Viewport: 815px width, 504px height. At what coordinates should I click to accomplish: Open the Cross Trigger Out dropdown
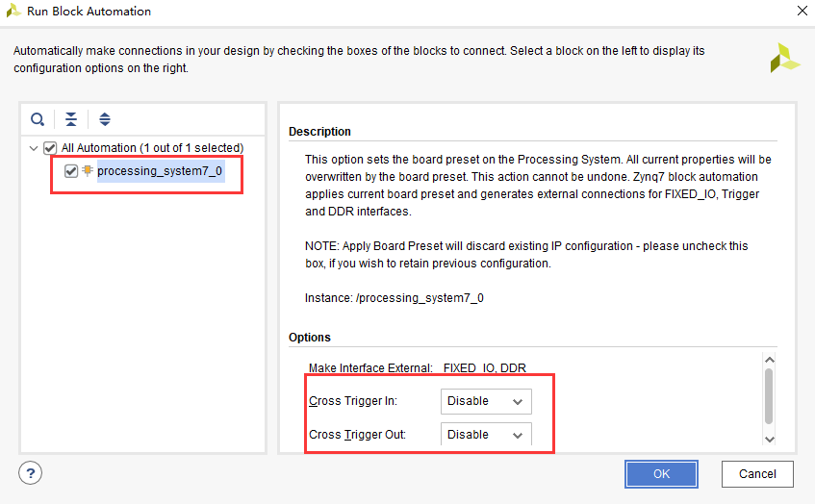coord(486,435)
